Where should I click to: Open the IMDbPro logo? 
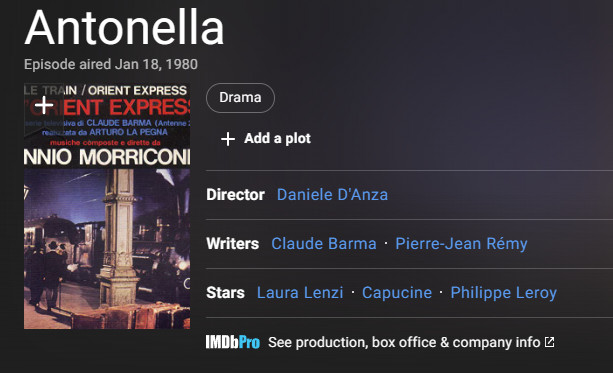[x=233, y=342]
